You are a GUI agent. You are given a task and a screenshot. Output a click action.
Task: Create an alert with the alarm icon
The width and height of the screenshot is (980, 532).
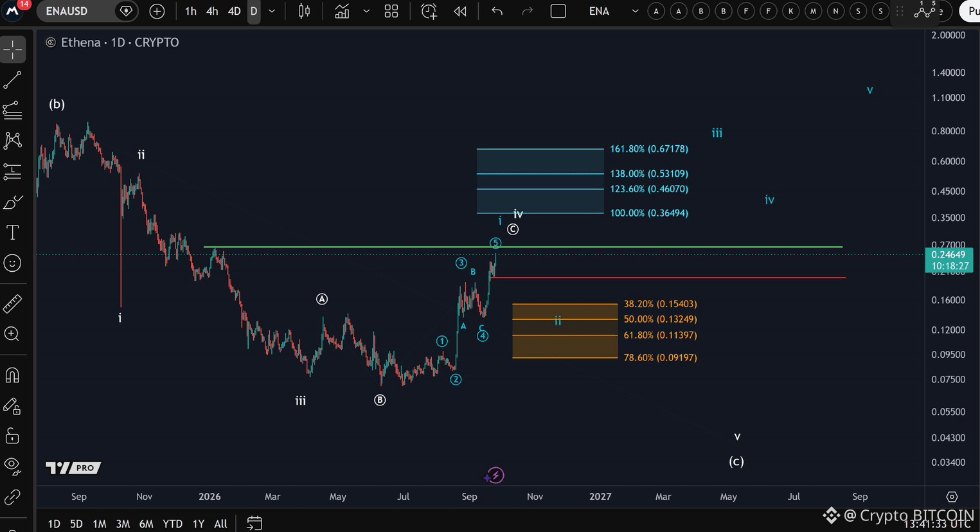click(429, 11)
